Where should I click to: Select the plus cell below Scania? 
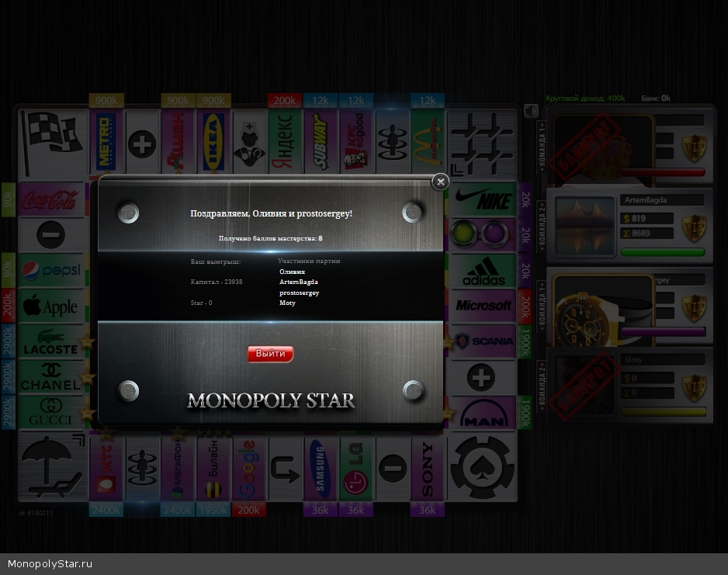pyautogui.click(x=483, y=377)
